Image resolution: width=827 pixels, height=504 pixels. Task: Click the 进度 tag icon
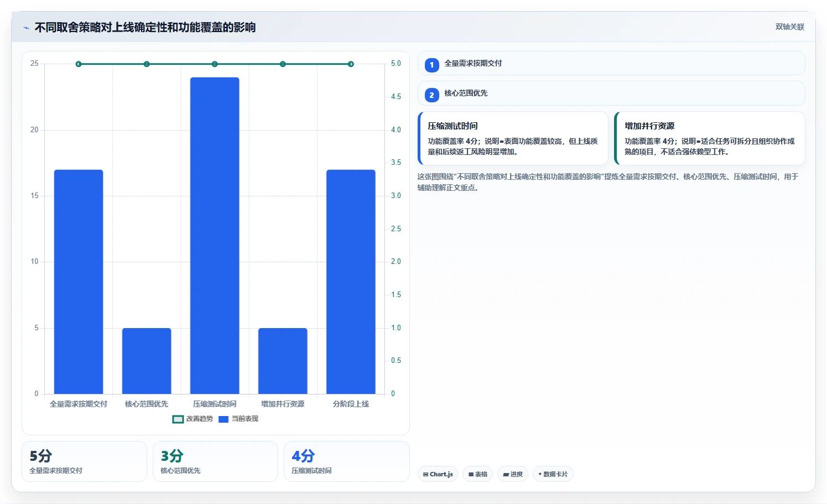click(506, 475)
